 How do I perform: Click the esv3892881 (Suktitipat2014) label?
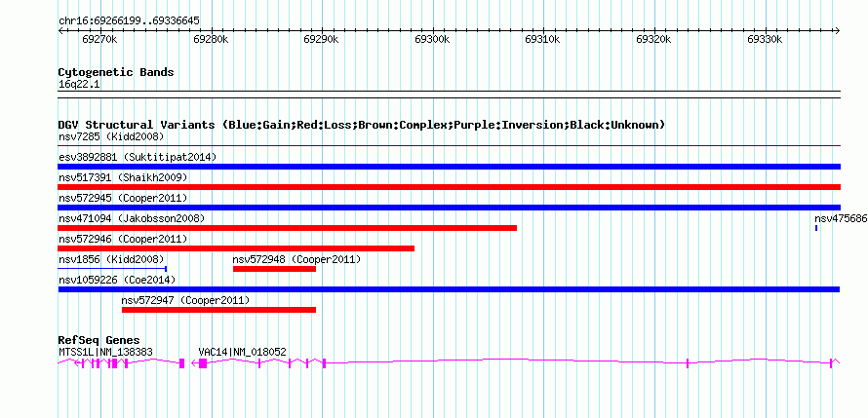[x=138, y=157]
